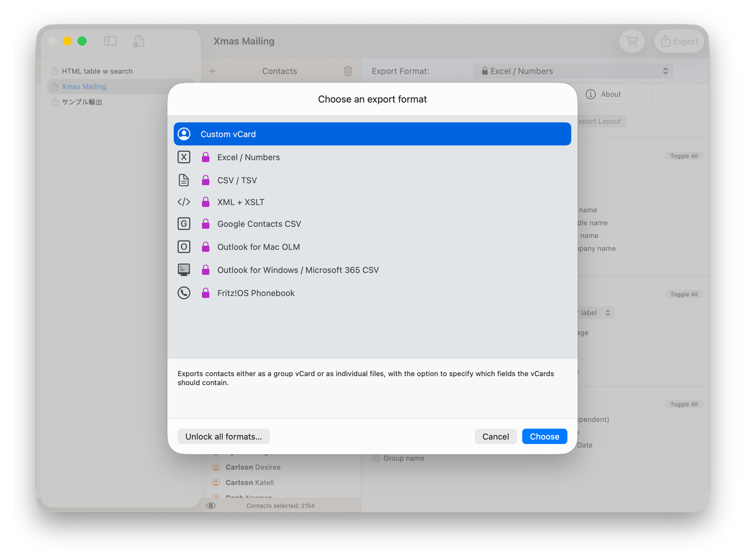745x560 pixels.
Task: Click the Excel X icon
Action: [x=184, y=157]
